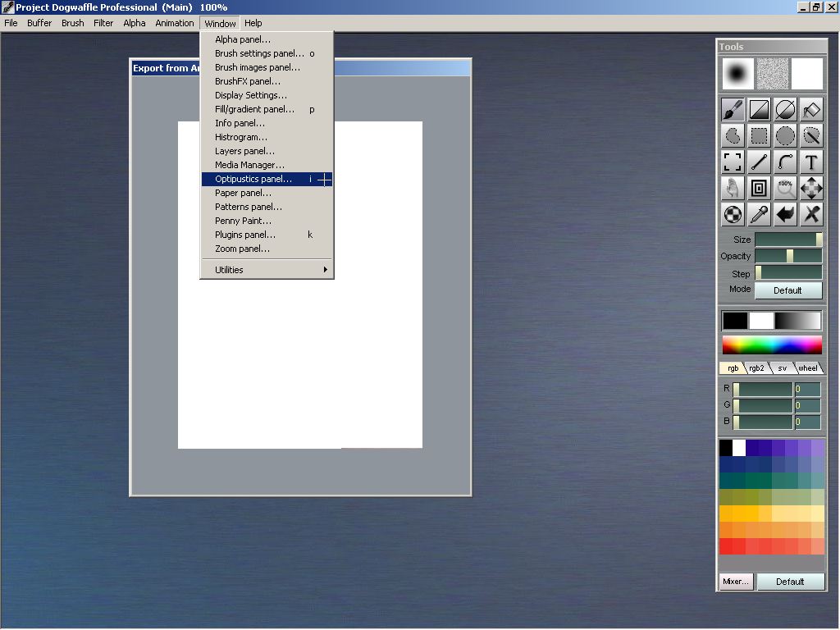Select the paint bucket fill tool

811,110
